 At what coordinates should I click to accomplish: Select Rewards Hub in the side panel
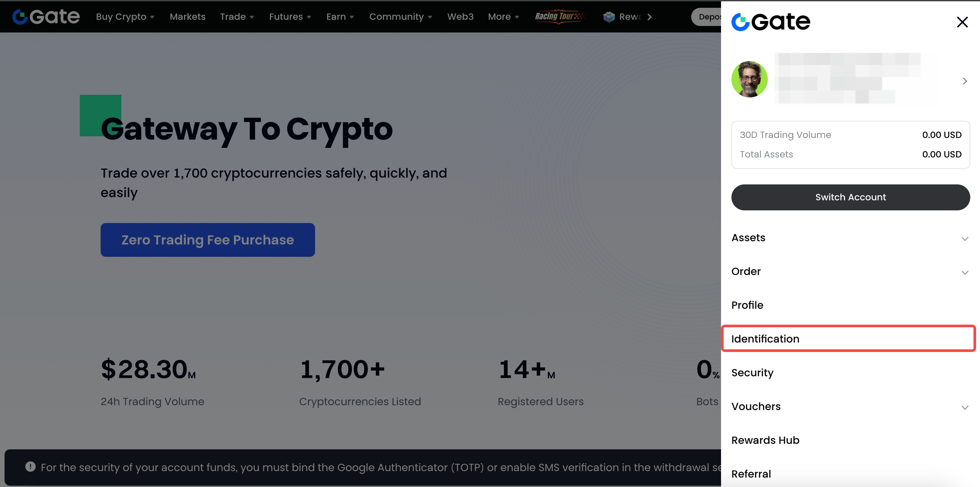(765, 440)
